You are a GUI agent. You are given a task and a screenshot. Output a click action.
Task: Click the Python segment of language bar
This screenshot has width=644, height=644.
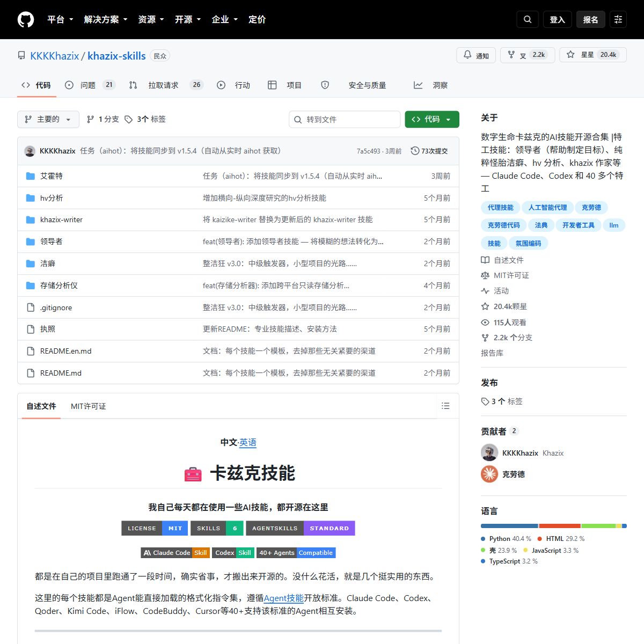[x=509, y=526]
